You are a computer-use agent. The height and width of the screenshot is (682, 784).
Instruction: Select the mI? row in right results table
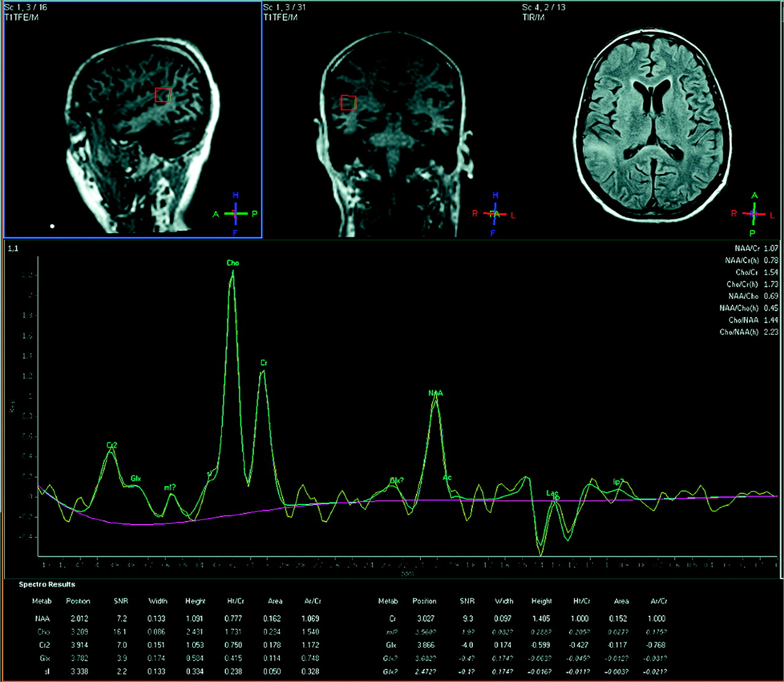click(528, 632)
